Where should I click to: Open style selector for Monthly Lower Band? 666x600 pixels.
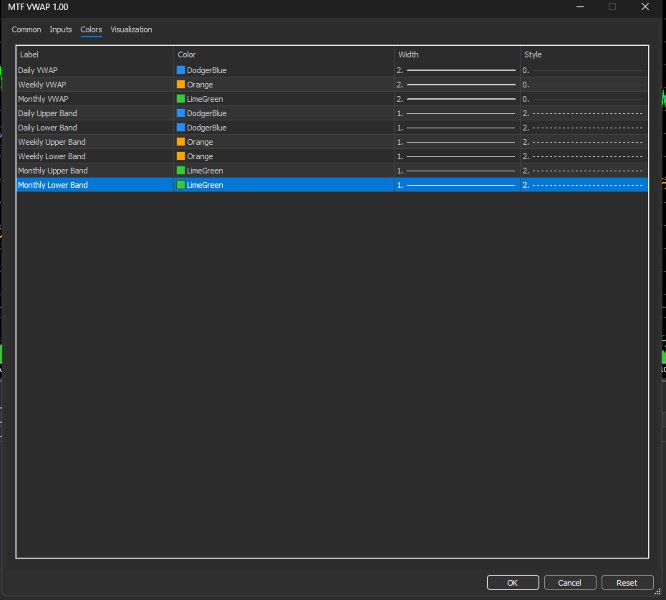[584, 185]
